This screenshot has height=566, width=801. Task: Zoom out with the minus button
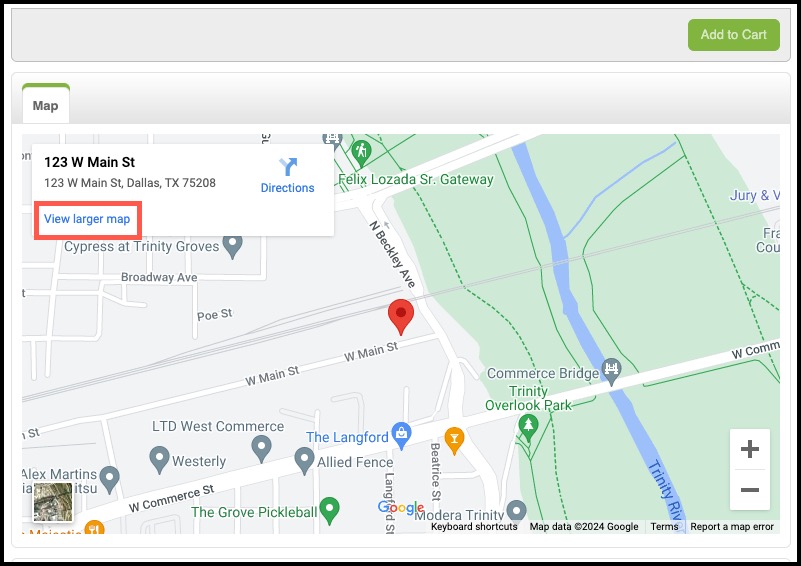pos(749,490)
